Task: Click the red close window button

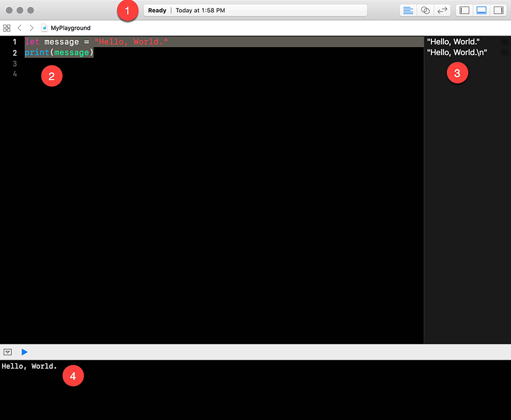Action: click(9, 10)
